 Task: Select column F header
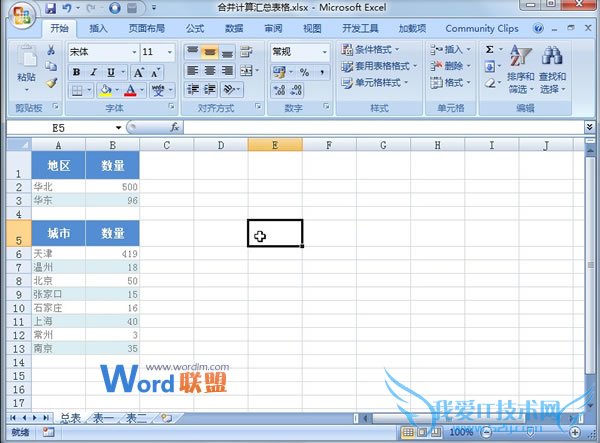point(329,145)
